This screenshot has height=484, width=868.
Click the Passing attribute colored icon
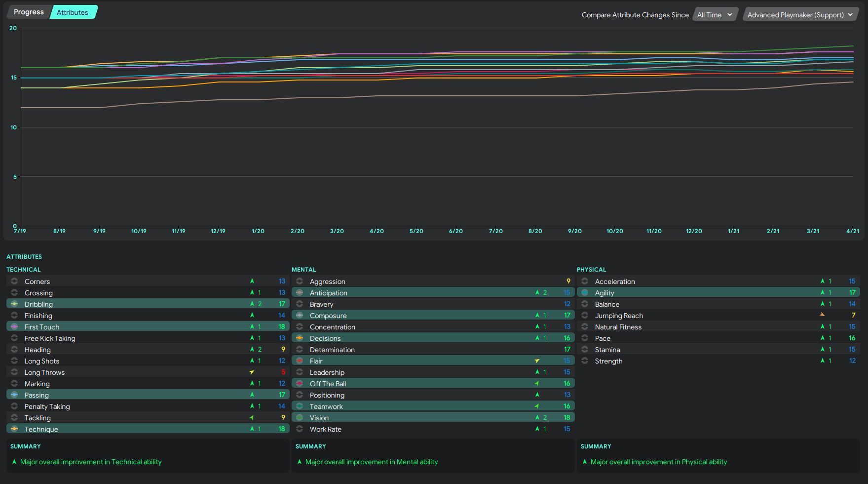pos(14,395)
